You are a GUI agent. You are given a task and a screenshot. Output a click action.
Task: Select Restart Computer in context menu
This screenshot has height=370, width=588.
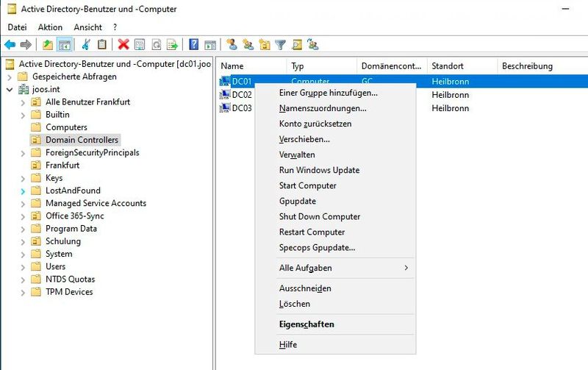tap(335, 232)
